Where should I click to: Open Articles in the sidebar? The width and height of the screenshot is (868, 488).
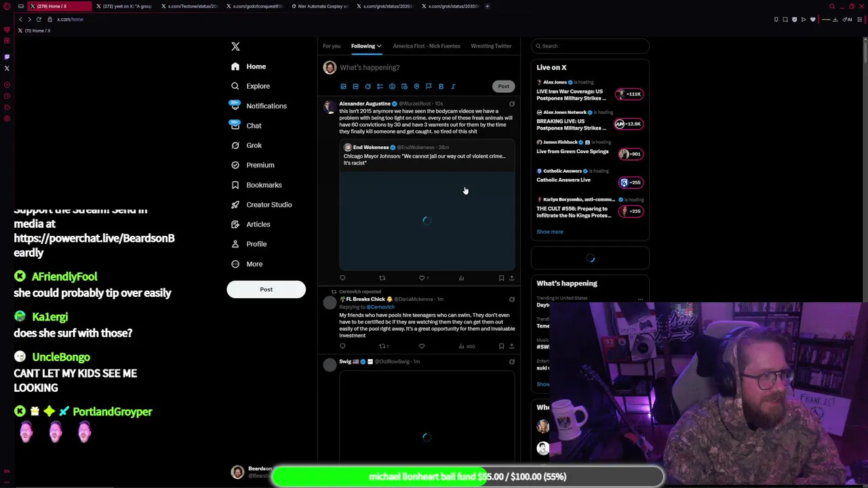250,224
